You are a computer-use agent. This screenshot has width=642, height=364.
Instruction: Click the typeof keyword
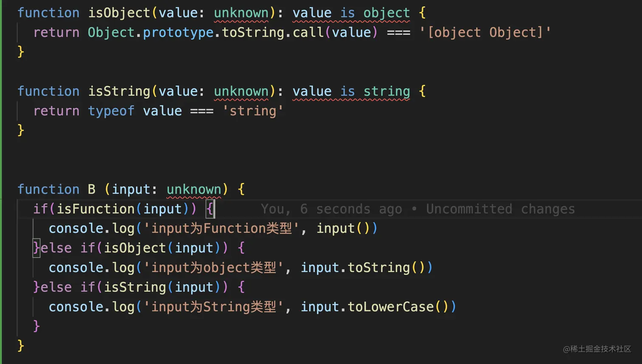111,111
